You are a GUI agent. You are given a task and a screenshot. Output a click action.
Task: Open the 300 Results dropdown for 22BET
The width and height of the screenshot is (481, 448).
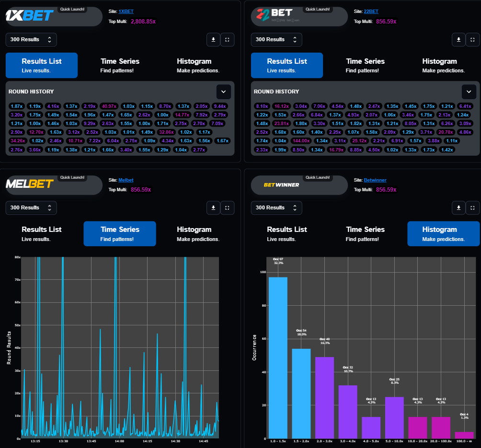click(276, 40)
